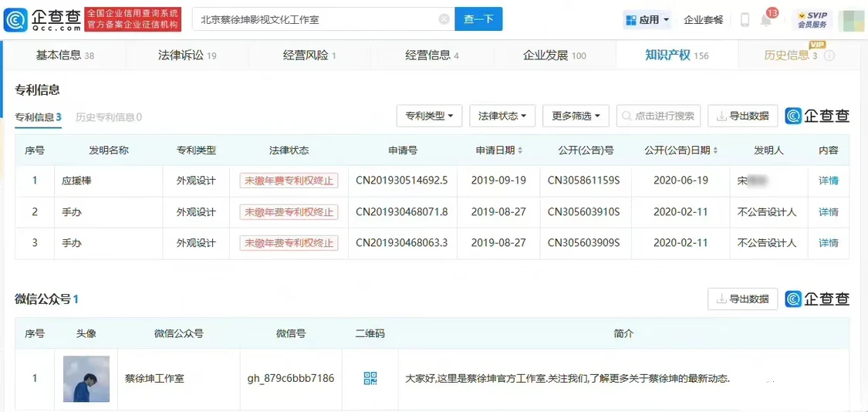Screen dimensions: 868x412
Task: Open the 蔡徐坤工作室 WeChat avatar thumbnail
Action: [86, 379]
